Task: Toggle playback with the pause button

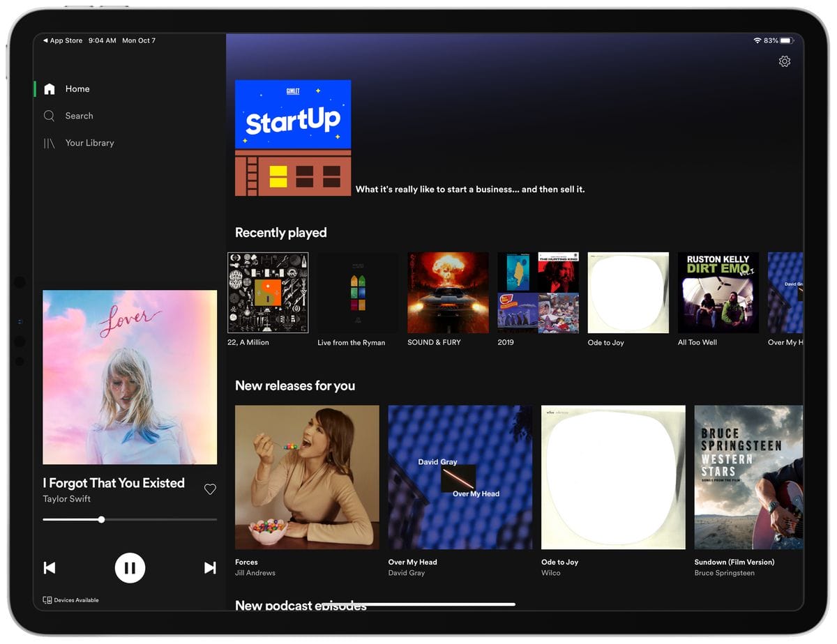Action: 130,567
